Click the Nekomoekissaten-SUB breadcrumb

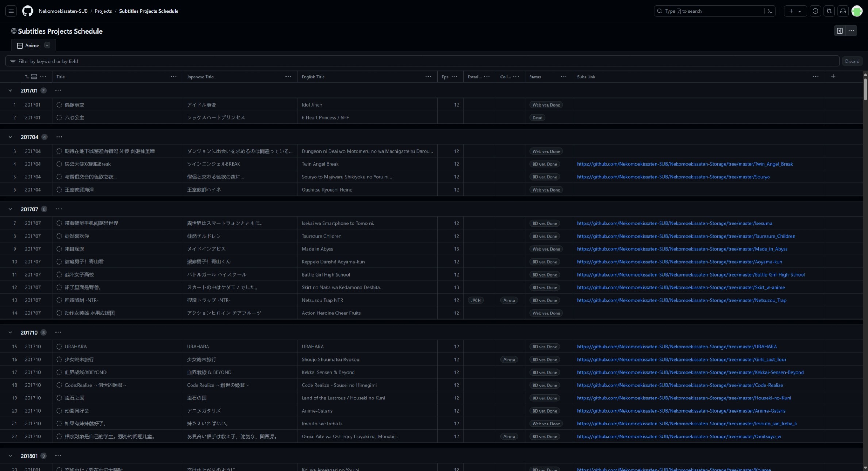click(x=63, y=11)
